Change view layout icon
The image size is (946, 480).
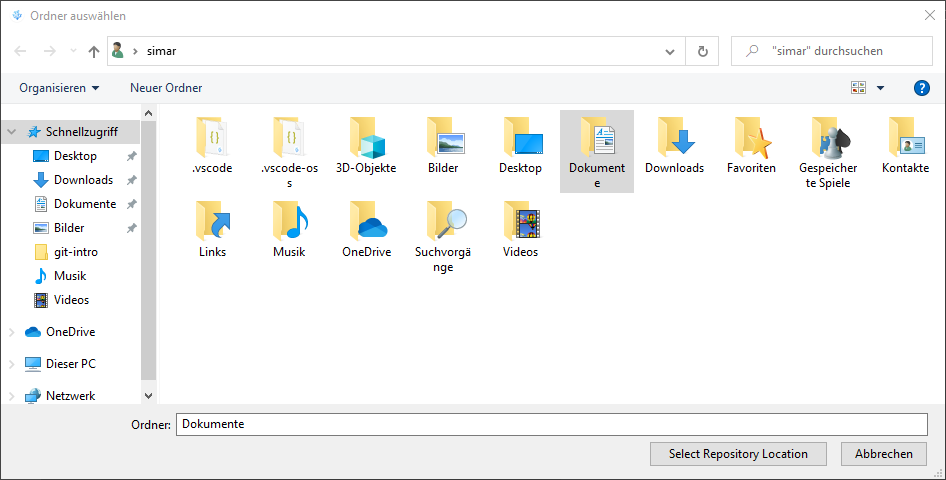pos(859,88)
